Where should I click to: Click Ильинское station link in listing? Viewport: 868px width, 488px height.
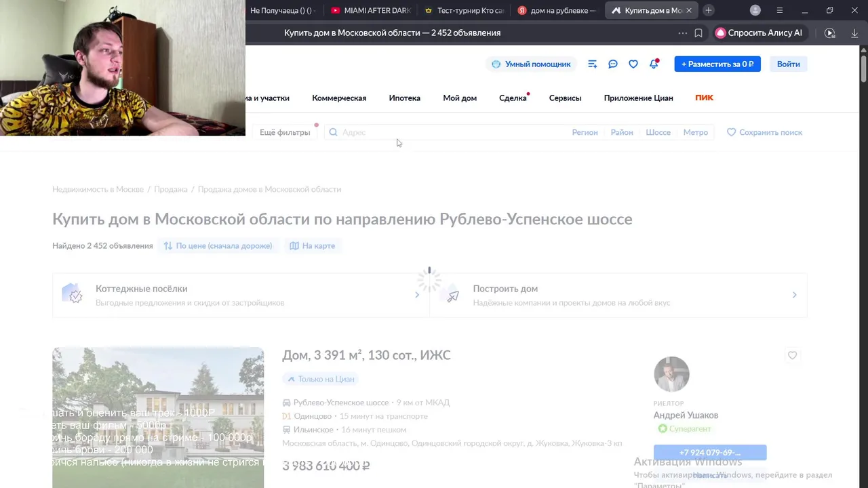pos(313,430)
